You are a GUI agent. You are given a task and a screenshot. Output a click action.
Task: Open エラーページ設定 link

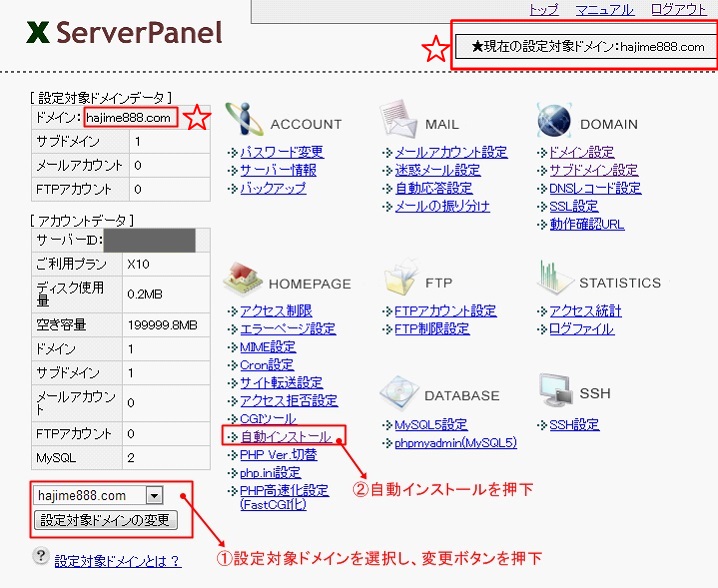[x=288, y=329]
